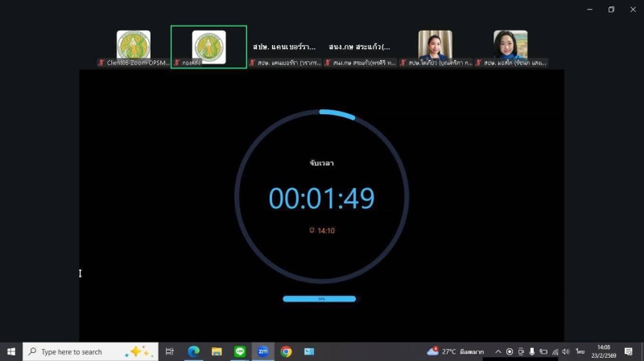
Task: Expand the hidden system tray icons chevron
Action: click(x=498, y=351)
